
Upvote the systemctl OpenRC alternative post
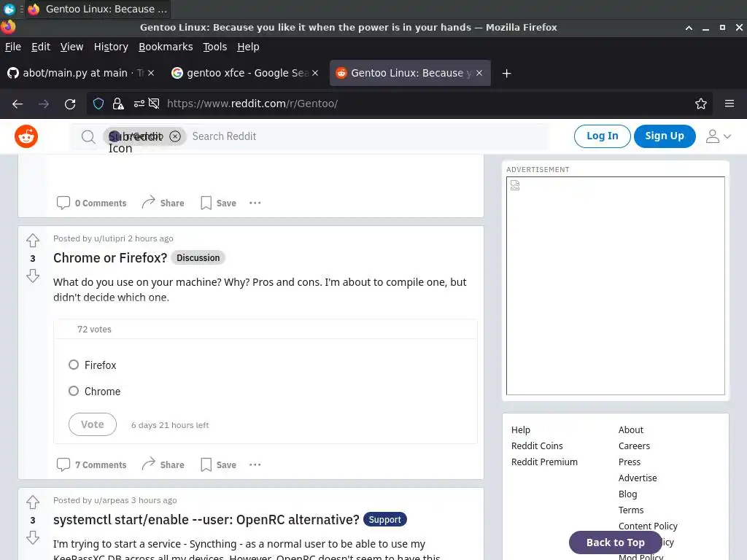pyautogui.click(x=33, y=502)
